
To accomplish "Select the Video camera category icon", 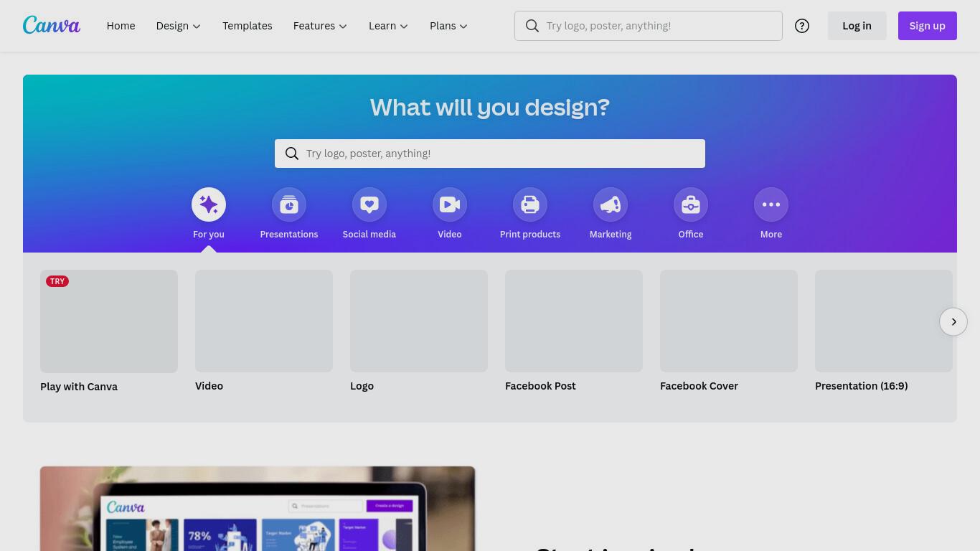I will point(450,204).
